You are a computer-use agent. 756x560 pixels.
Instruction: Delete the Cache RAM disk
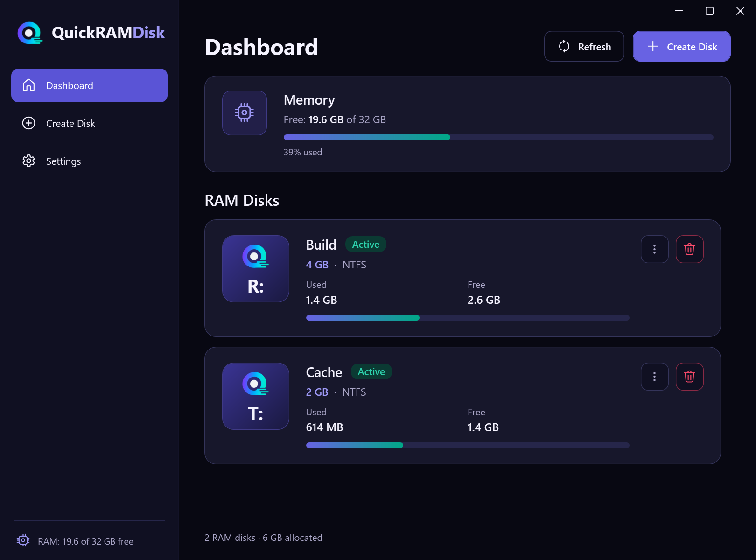(690, 377)
